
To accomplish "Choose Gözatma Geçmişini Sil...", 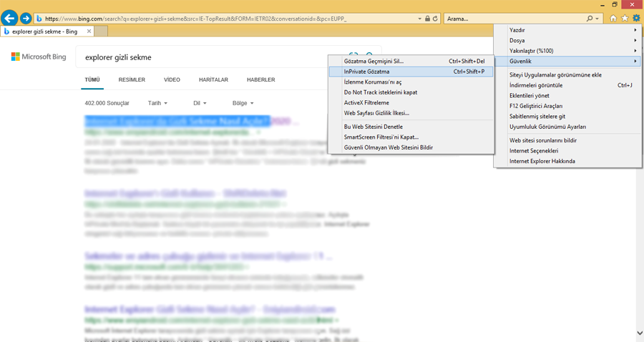I will click(x=411, y=62).
